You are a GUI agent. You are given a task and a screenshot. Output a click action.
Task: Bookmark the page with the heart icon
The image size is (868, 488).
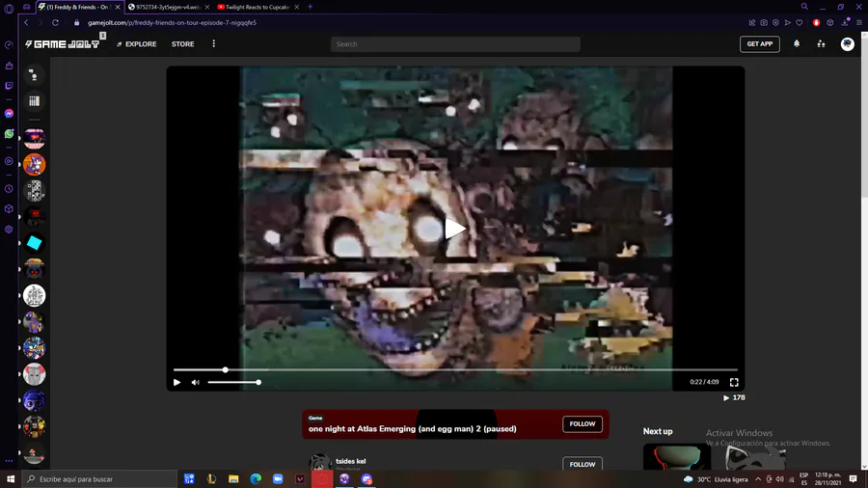tap(800, 23)
